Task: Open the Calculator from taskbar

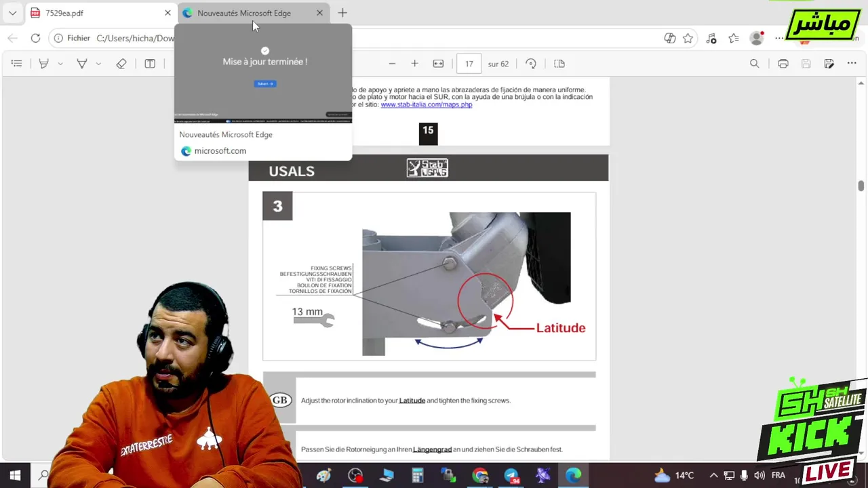Action: coord(417,476)
